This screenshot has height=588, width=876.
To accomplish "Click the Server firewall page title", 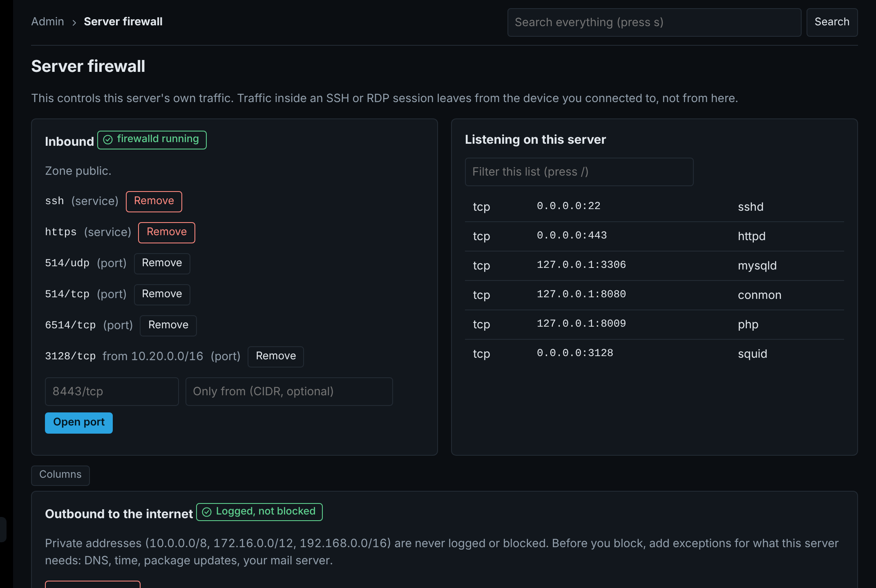I will coord(88,67).
